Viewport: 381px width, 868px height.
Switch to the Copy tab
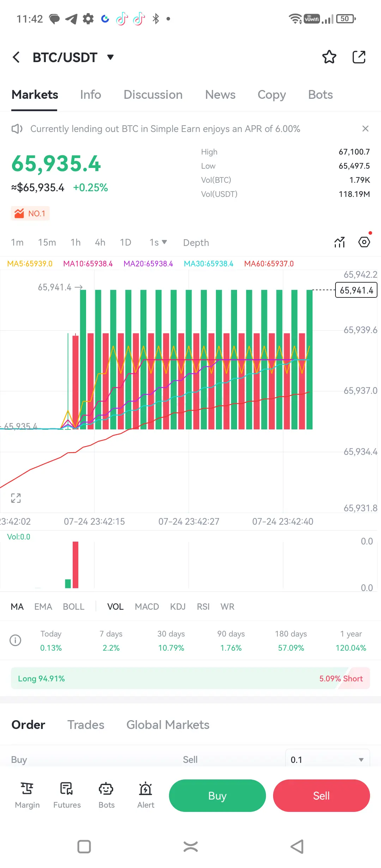click(x=272, y=95)
